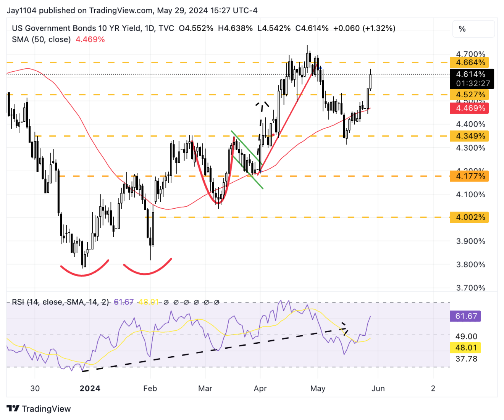Click the yellow RSI legend value 48.01
Viewport: 504px width, 420px height.
point(149,302)
